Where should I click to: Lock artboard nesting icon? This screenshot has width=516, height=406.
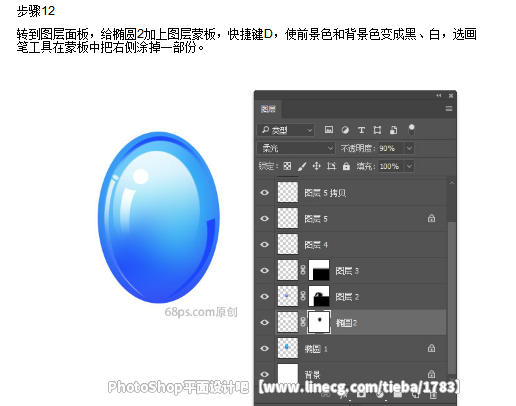click(331, 166)
